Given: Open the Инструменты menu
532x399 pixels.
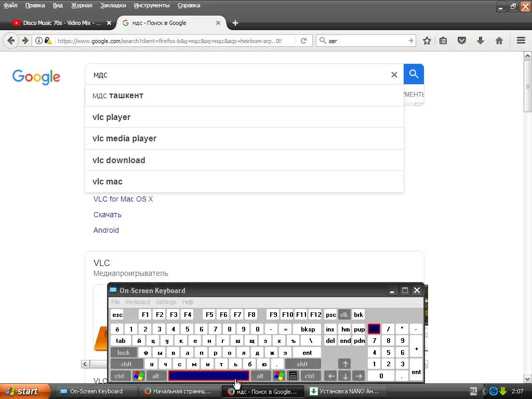Looking at the screenshot, I should 152,5.
